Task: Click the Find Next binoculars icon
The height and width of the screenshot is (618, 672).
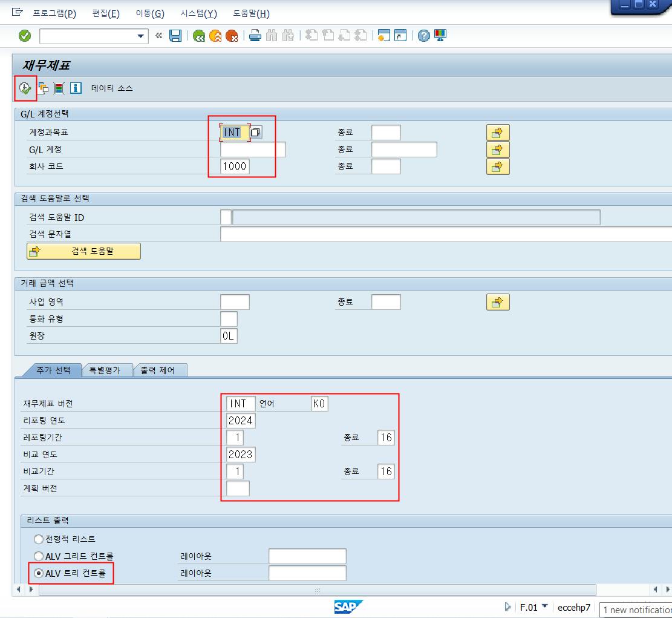Action: [288, 36]
